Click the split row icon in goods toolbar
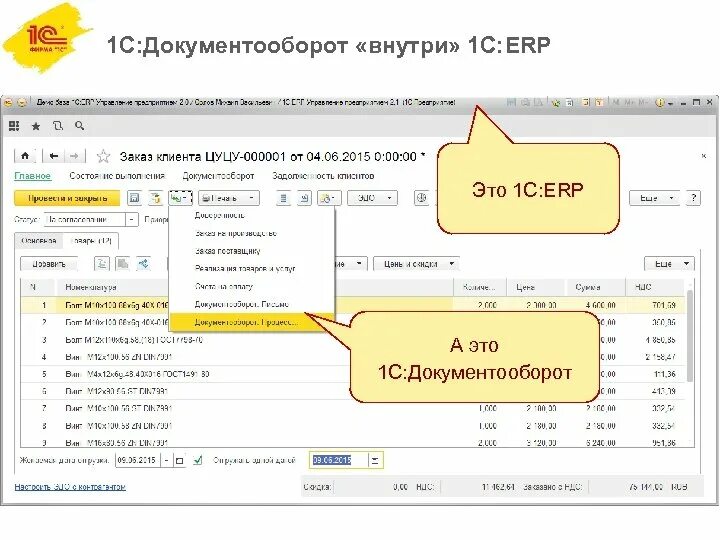720x540 pixels. (143, 264)
